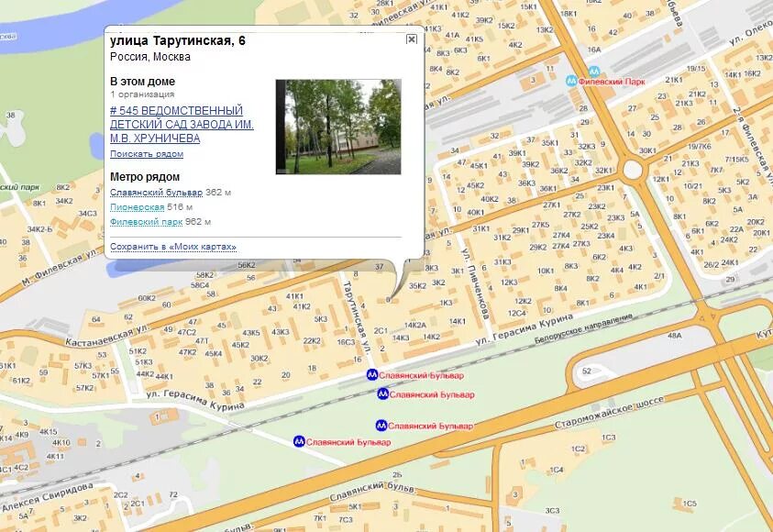Click the 362 м distance value
The height and width of the screenshot is (532, 773).
tap(218, 193)
